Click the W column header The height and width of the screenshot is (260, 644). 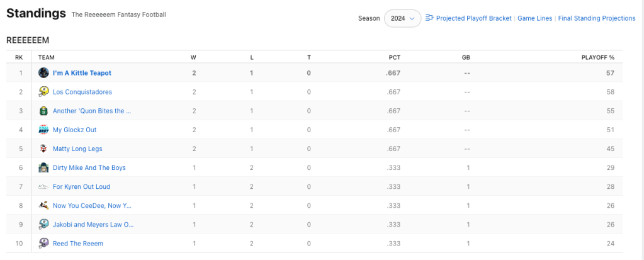point(193,57)
